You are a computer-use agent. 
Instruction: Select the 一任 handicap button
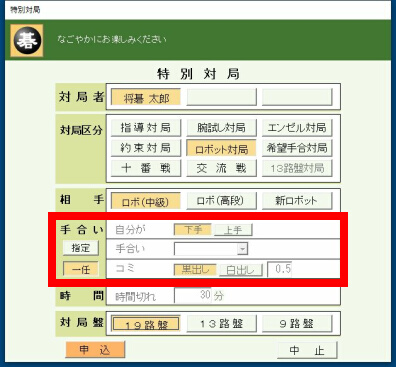click(81, 269)
